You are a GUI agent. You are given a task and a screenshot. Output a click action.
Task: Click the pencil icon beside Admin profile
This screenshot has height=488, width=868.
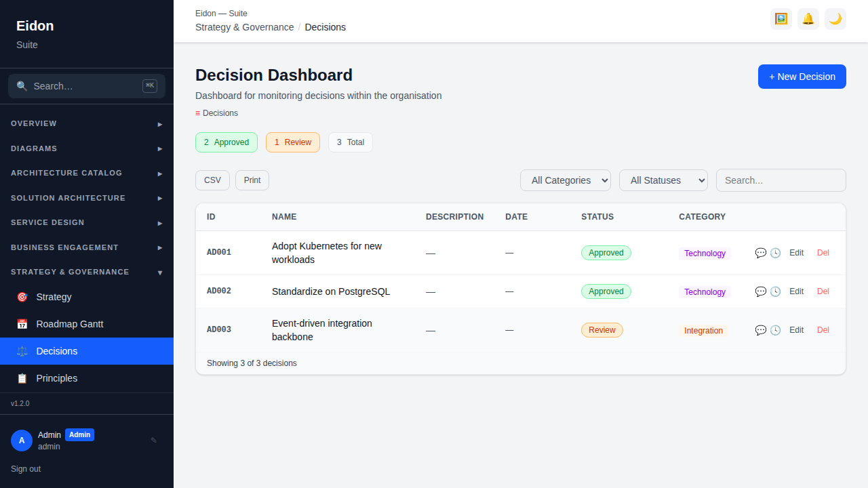[154, 441]
